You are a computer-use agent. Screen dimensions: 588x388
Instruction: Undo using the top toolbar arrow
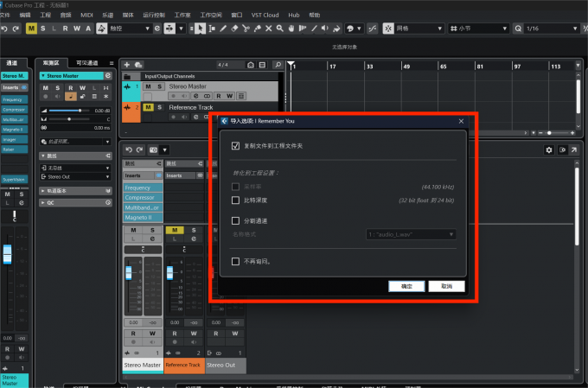coord(4,29)
